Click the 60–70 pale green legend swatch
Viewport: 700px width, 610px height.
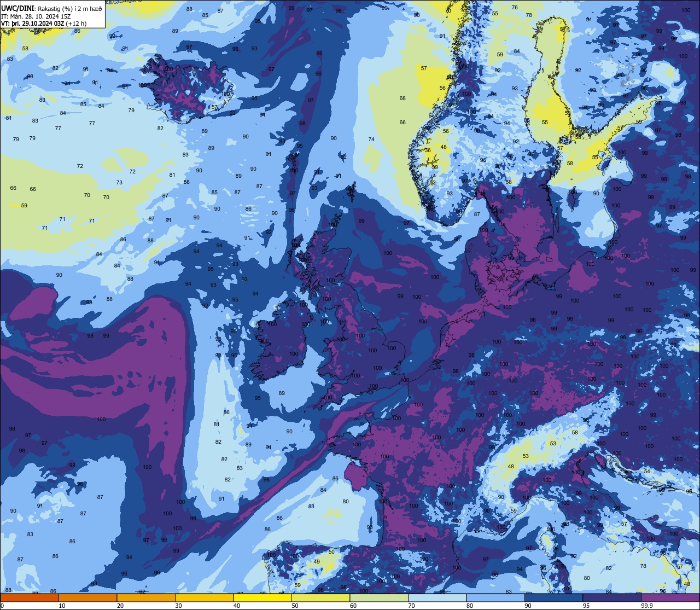(379, 597)
